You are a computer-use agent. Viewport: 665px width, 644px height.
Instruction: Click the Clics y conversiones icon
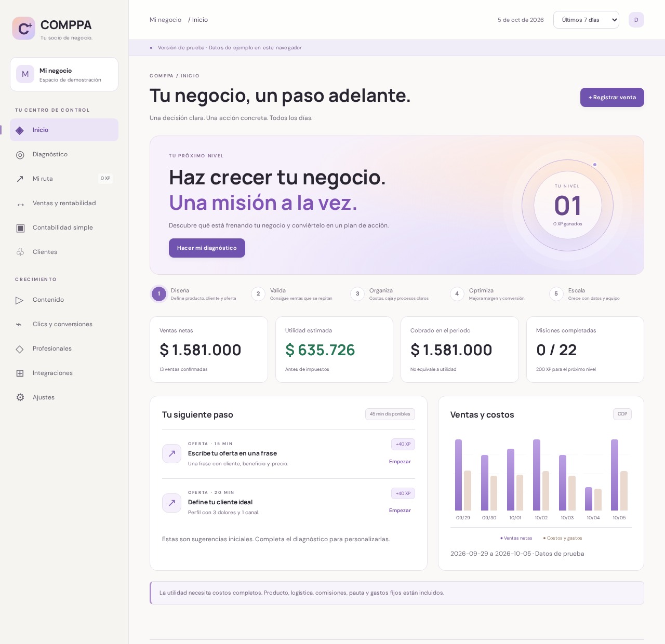tap(19, 325)
